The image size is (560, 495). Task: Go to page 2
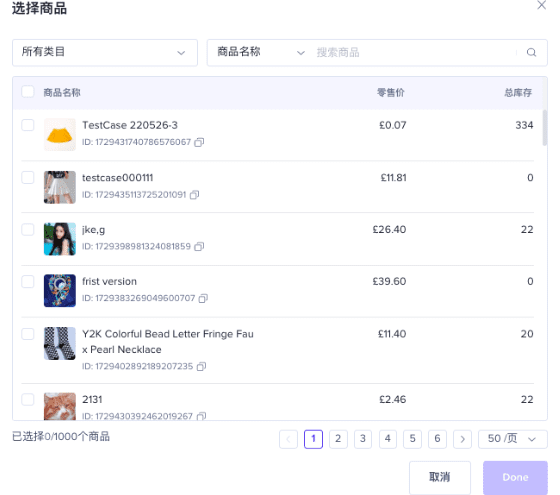click(x=338, y=439)
